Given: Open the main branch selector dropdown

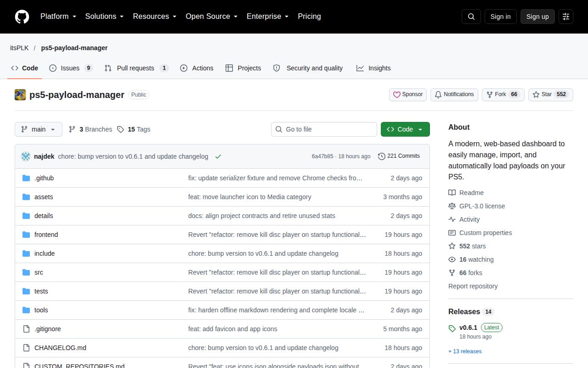Looking at the screenshot, I should 39,129.
